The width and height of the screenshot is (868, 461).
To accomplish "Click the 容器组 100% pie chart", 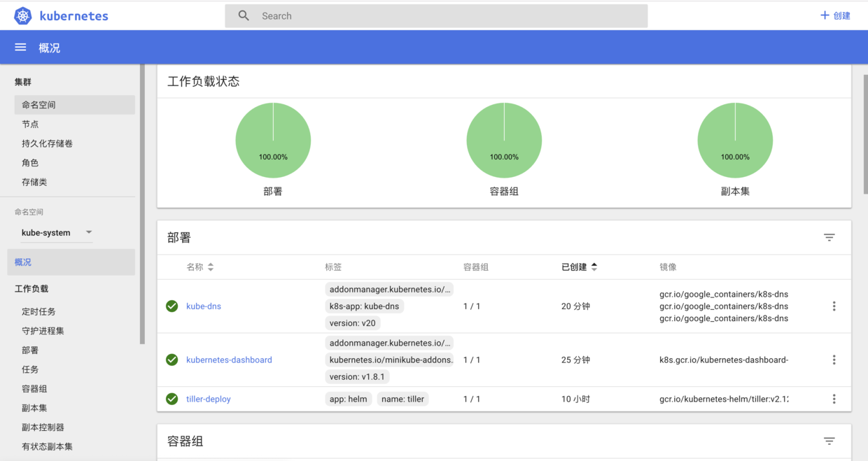I will pos(504,140).
